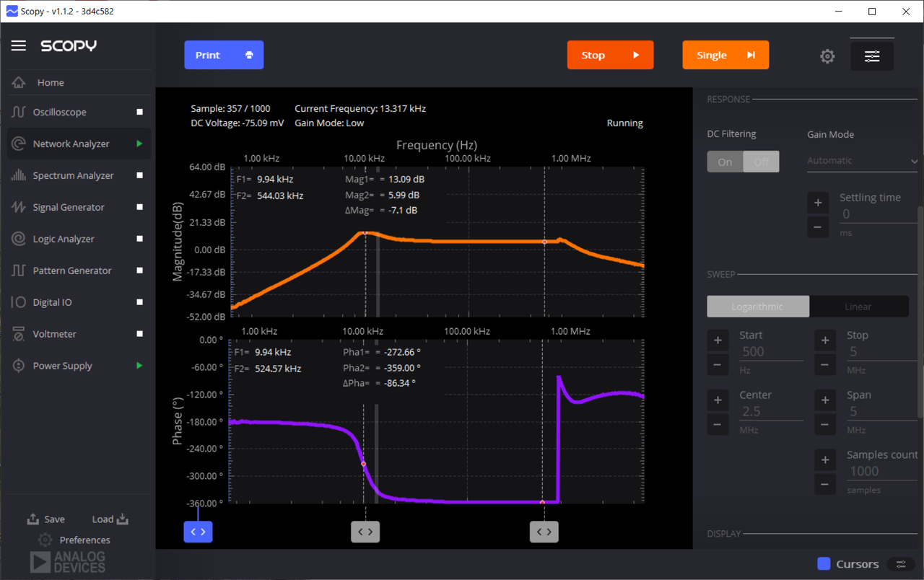Image resolution: width=924 pixels, height=580 pixels.
Task: Click the settings gear icon
Action: (x=827, y=56)
